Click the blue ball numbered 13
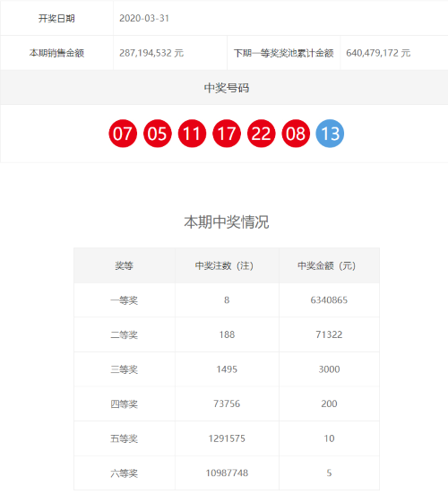 (x=330, y=134)
